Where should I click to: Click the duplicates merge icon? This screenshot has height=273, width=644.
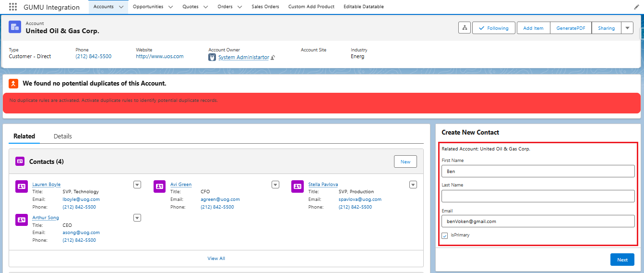coord(13,83)
